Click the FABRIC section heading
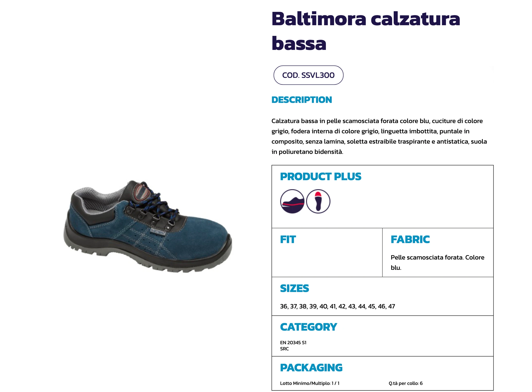The height and width of the screenshot is (392, 532). (x=410, y=240)
